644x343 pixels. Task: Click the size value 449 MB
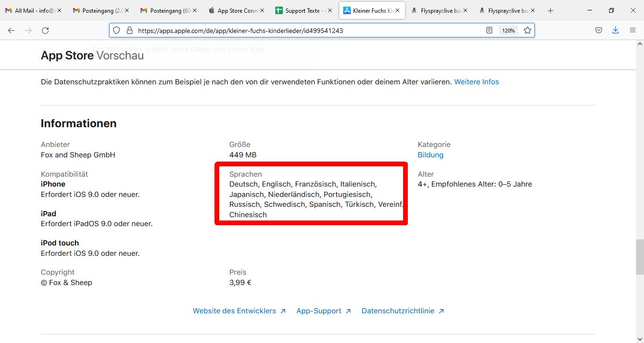[x=243, y=155]
